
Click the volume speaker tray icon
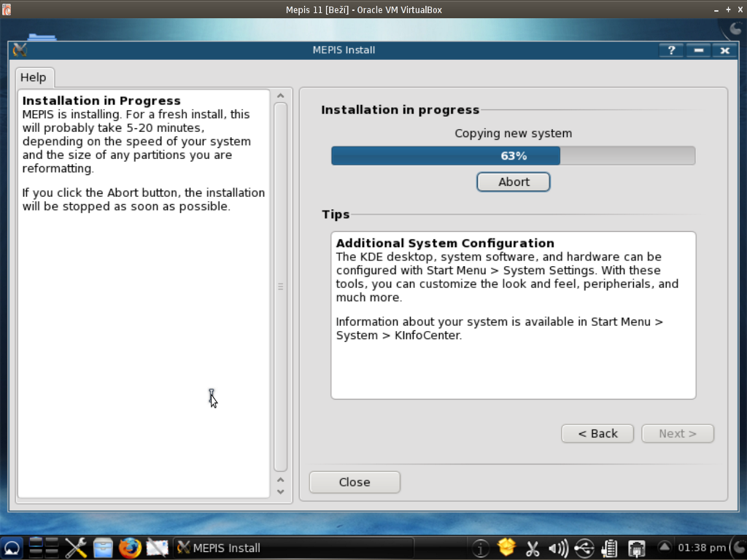tap(558, 548)
